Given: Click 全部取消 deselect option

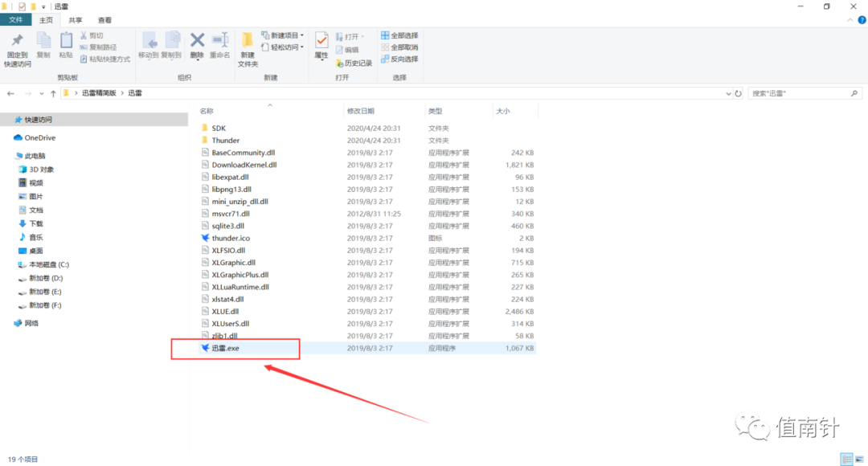Looking at the screenshot, I should tap(399, 47).
